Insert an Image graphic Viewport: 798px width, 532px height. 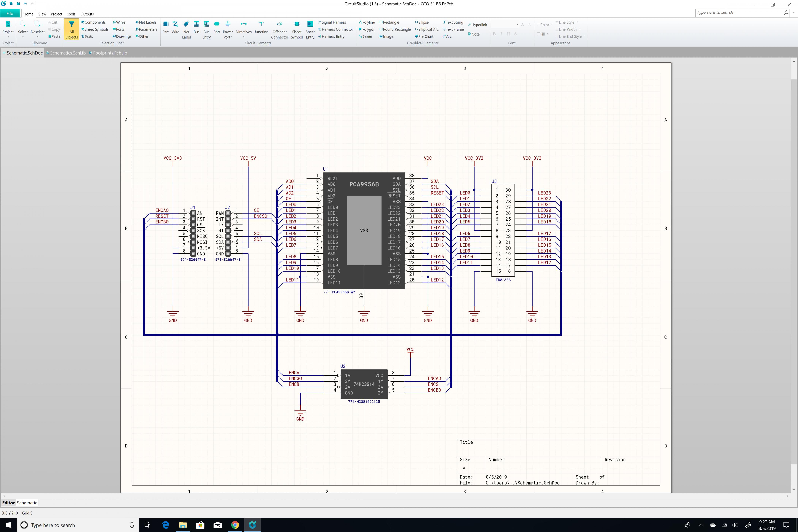[386, 37]
